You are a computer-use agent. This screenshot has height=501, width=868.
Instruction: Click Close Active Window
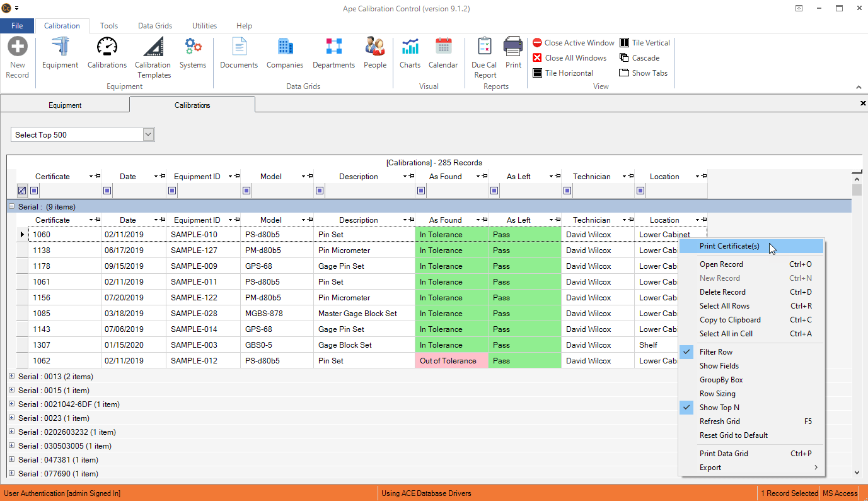574,43
